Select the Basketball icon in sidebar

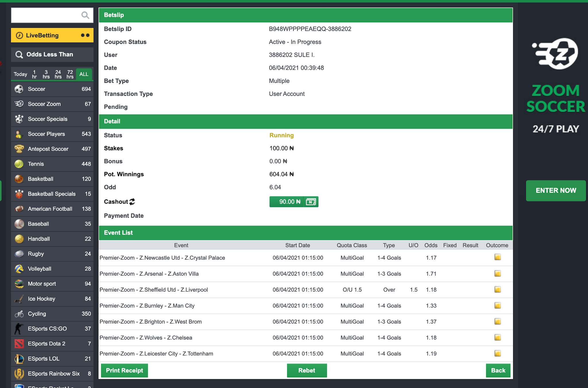[x=19, y=179]
